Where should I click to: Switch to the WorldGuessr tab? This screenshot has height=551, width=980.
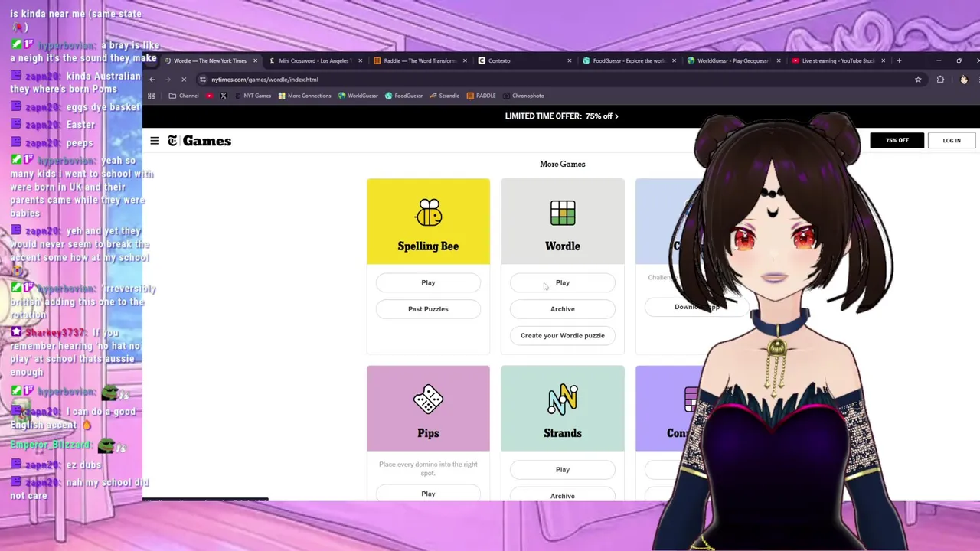click(x=732, y=60)
